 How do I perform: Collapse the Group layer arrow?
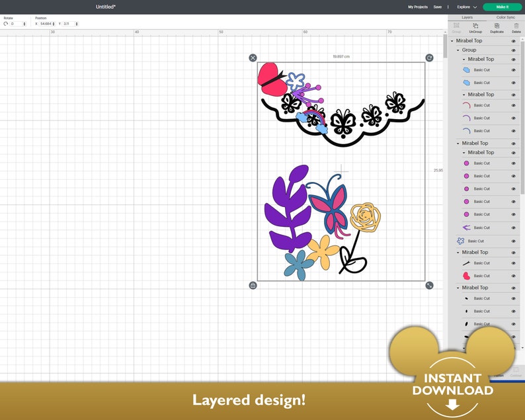458,50
